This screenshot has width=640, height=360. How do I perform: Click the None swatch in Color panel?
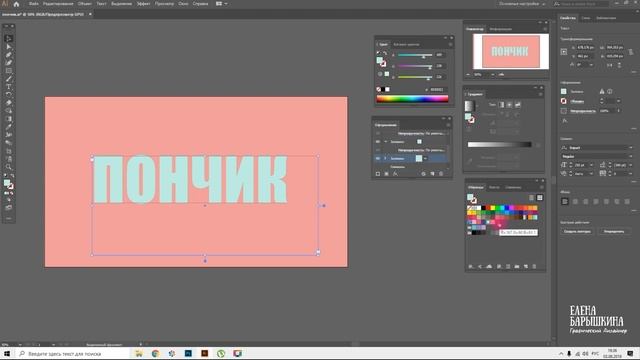[x=378, y=89]
